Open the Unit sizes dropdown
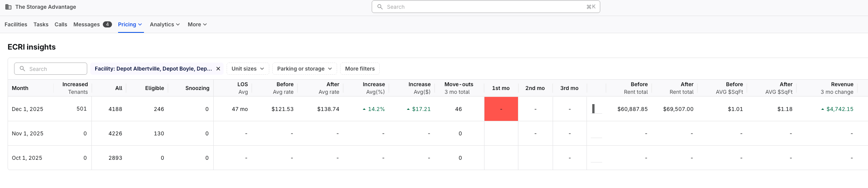Screen dimensions: 868x188 248,69
